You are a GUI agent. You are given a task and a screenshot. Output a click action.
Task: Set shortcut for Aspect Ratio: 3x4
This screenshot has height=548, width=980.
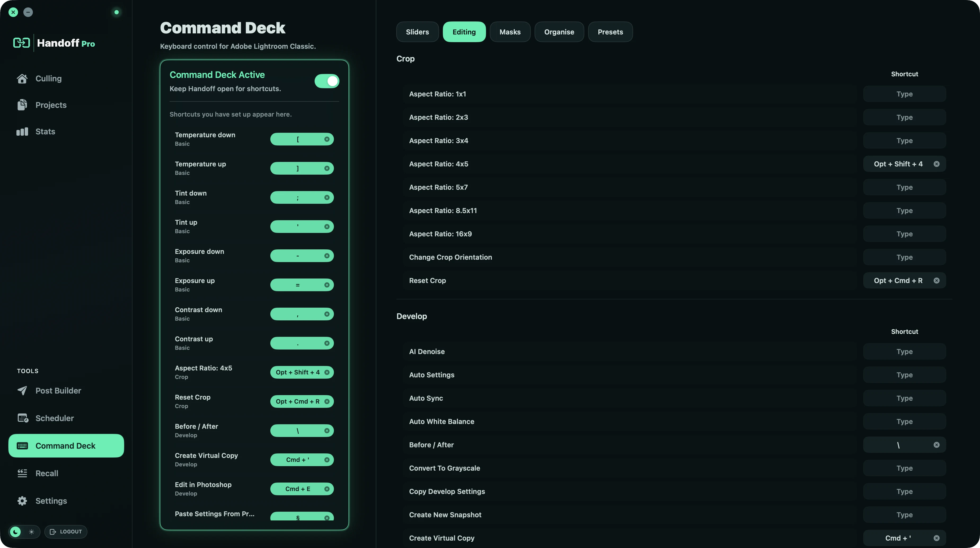(904, 141)
